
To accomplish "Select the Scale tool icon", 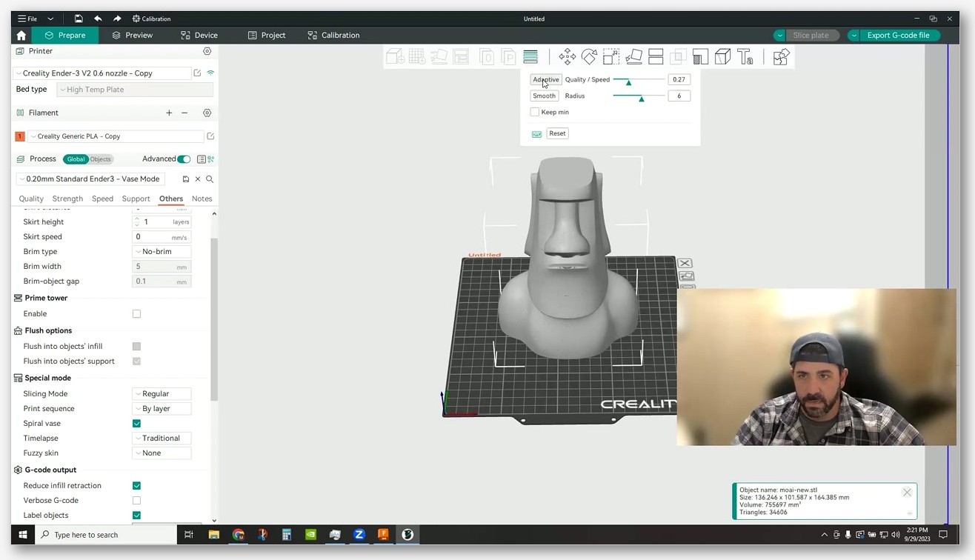I will click(x=611, y=56).
